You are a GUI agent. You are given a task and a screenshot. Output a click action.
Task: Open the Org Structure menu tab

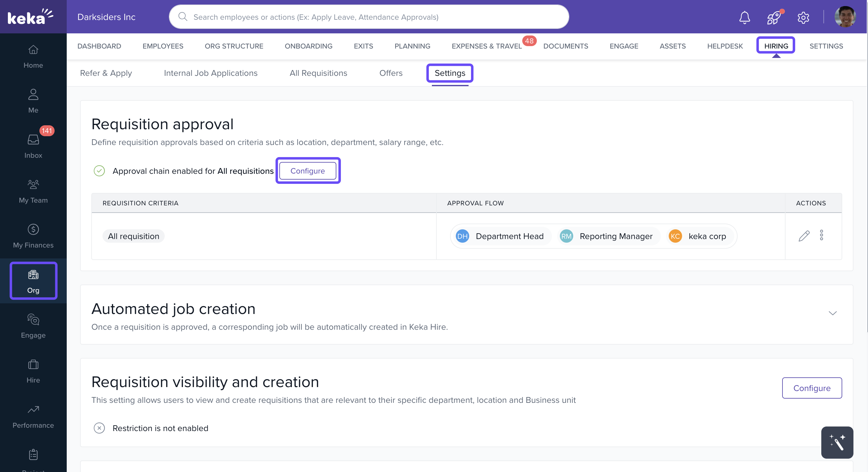click(234, 46)
